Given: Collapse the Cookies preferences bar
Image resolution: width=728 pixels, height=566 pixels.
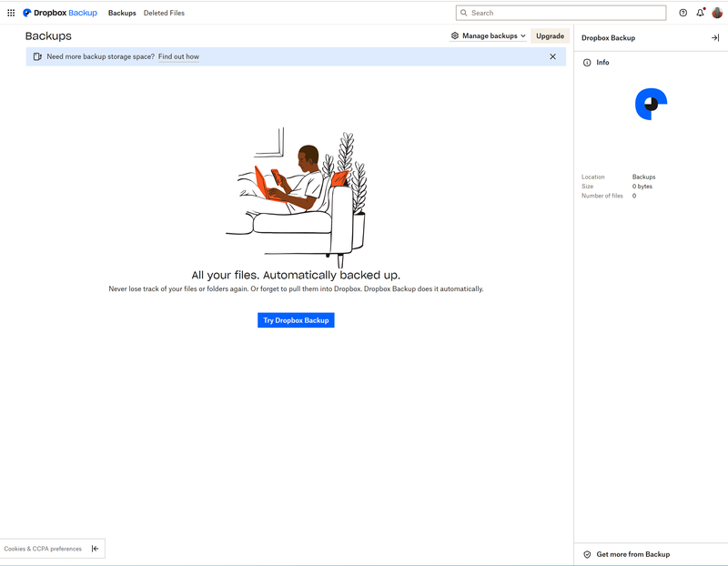Looking at the screenshot, I should coord(95,548).
